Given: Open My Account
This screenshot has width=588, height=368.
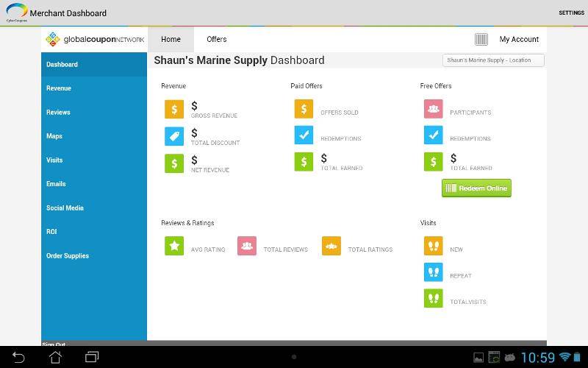Looking at the screenshot, I should (x=519, y=39).
